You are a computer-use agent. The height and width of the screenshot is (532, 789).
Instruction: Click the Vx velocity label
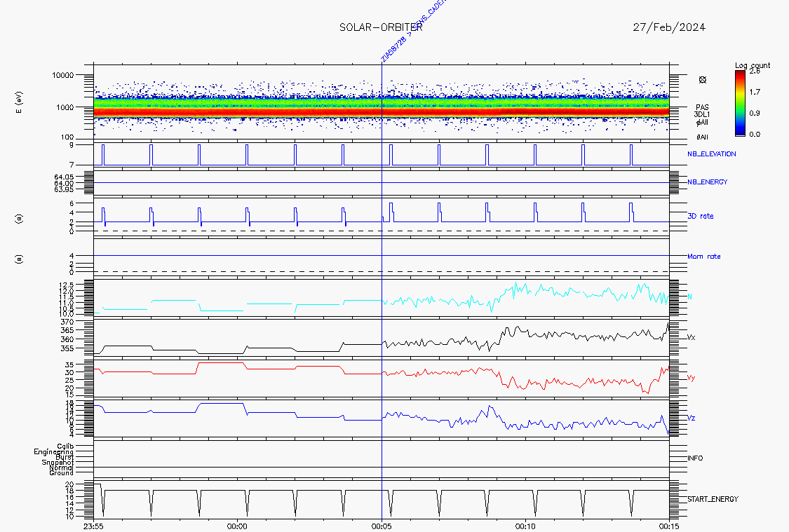(691, 337)
